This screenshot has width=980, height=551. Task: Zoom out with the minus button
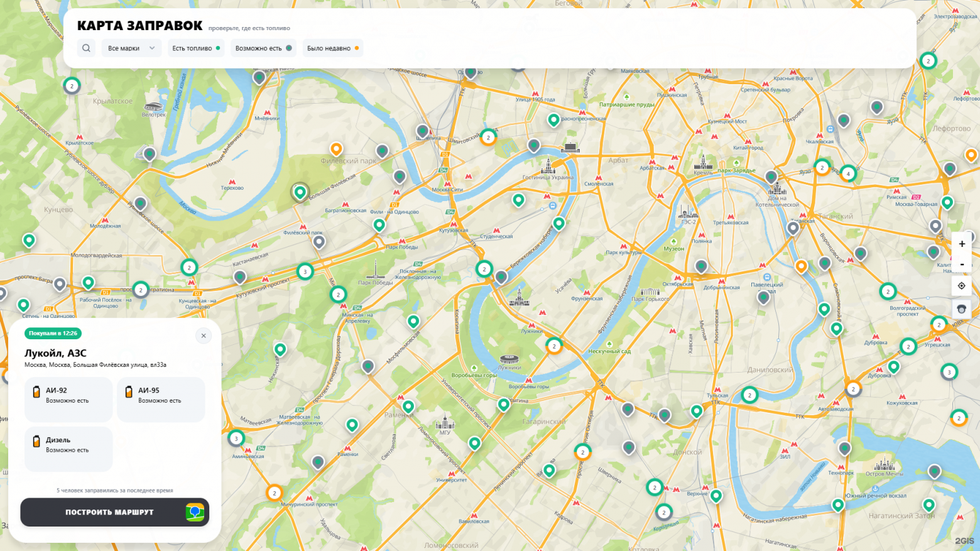click(x=962, y=264)
